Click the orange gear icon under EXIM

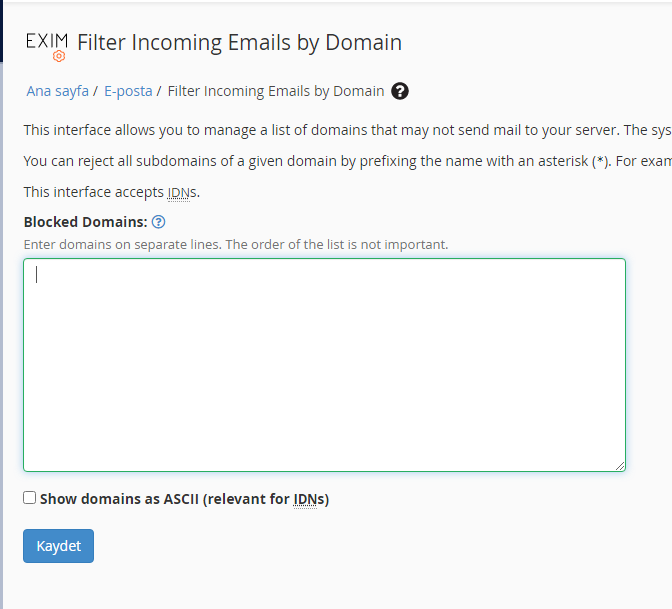(59, 56)
